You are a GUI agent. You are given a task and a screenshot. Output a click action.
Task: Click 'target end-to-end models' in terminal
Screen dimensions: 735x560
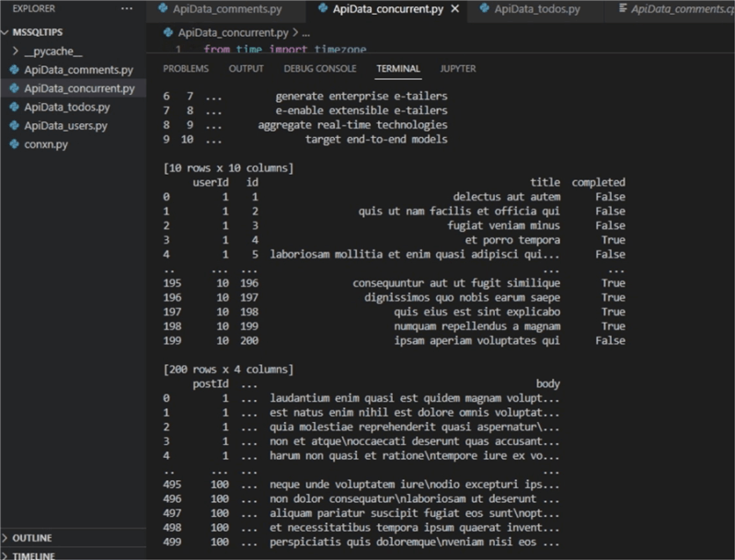click(x=376, y=139)
